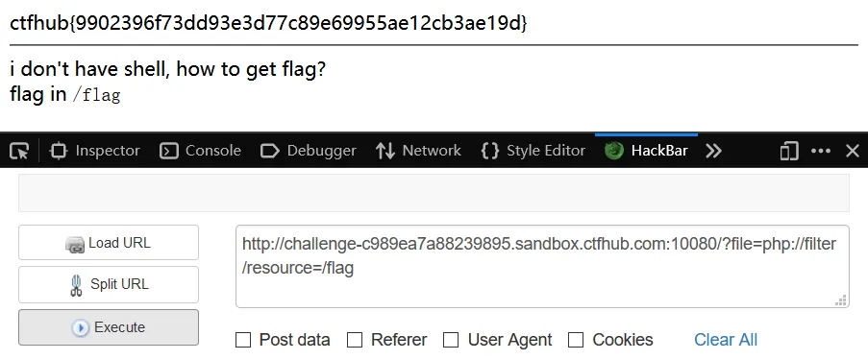The width and height of the screenshot is (868, 360).
Task: Focus the HackBar URL text area
Action: click(x=542, y=266)
